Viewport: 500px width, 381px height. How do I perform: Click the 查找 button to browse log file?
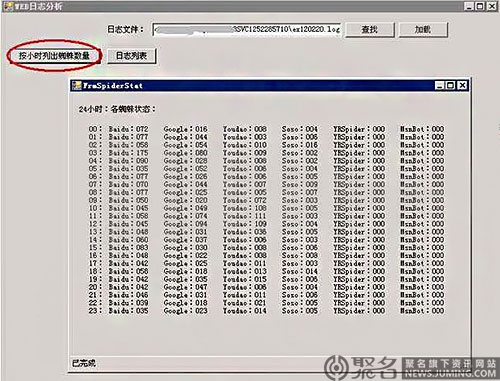(370, 30)
